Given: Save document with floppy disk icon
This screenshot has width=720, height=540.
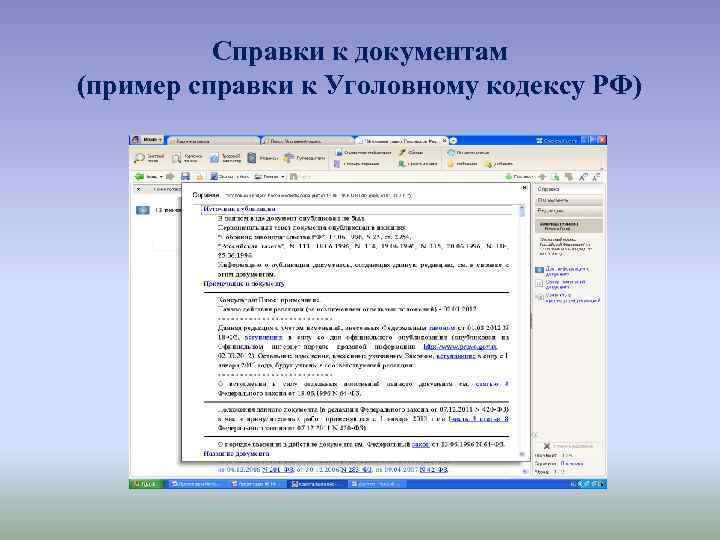Looking at the screenshot, I should tap(186, 176).
